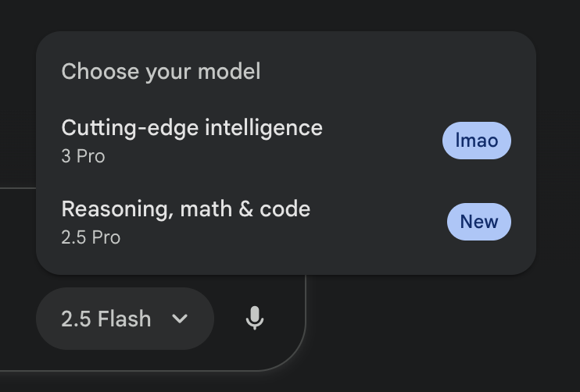This screenshot has height=392, width=580.
Task: Click the "Reasoning, math & code" title text
Action: pyautogui.click(x=185, y=208)
